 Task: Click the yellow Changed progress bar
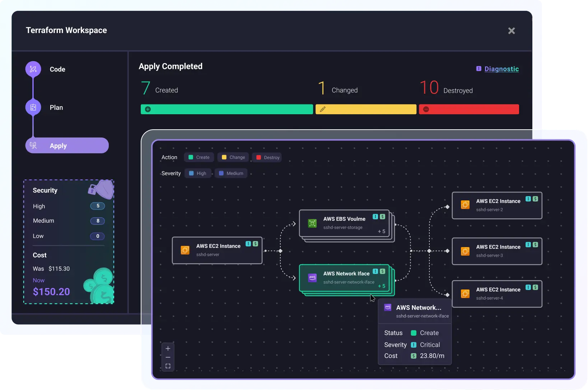point(366,109)
